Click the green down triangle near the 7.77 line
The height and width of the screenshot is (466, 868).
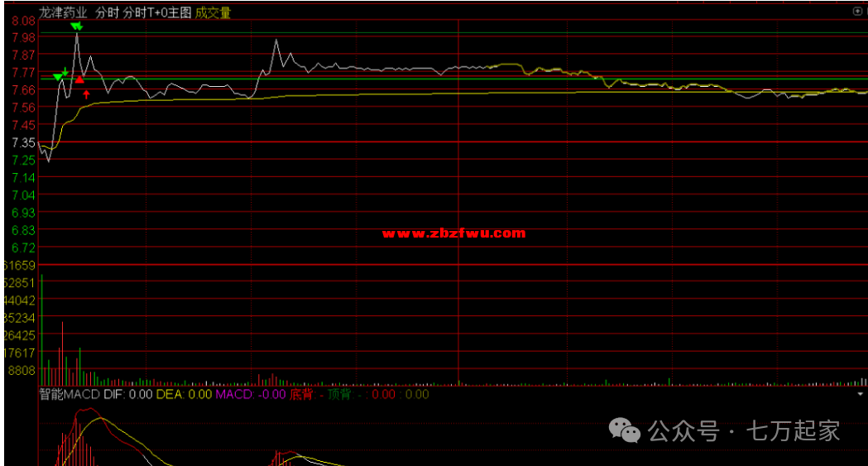[58, 77]
